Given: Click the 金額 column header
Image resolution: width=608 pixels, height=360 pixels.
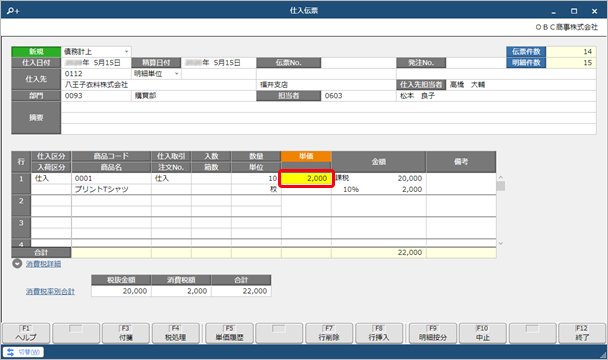Looking at the screenshot, I should (x=378, y=162).
